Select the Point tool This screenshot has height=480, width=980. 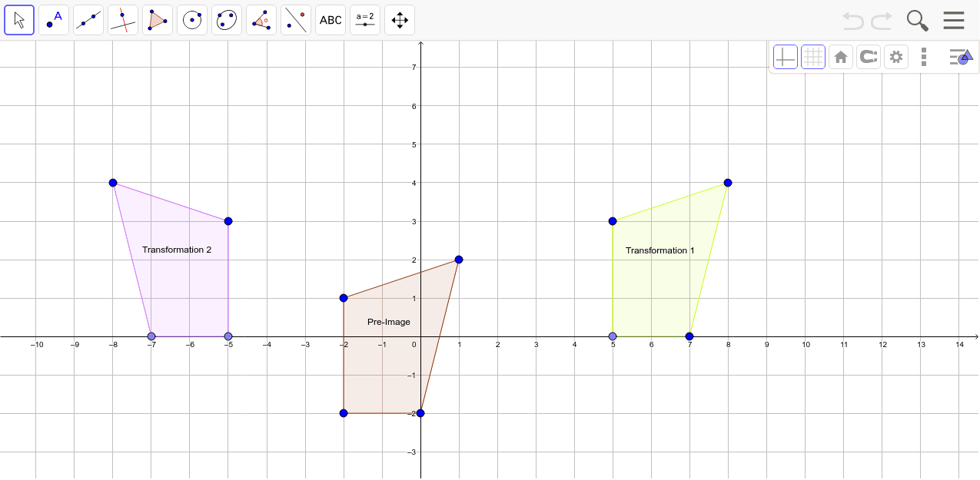click(x=54, y=20)
